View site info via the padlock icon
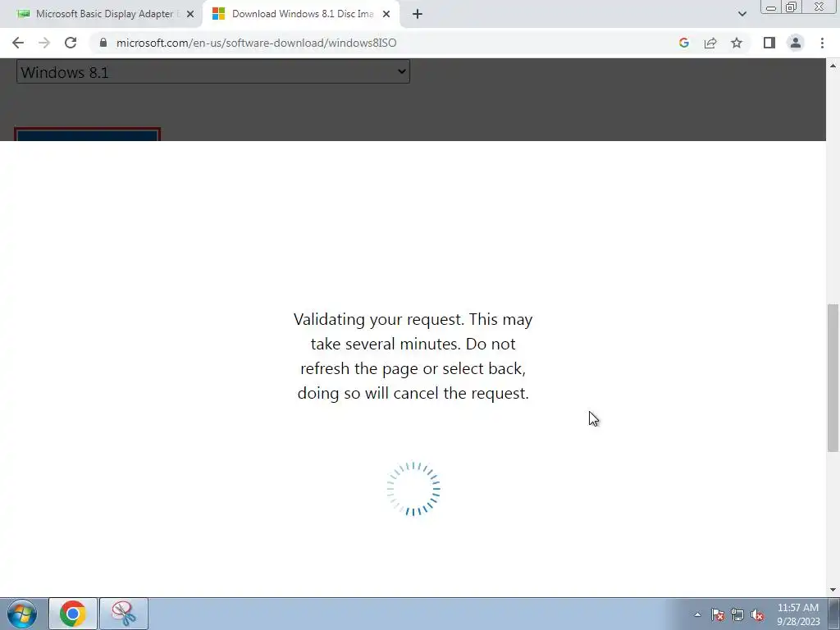The height and width of the screenshot is (630, 840). [x=103, y=43]
